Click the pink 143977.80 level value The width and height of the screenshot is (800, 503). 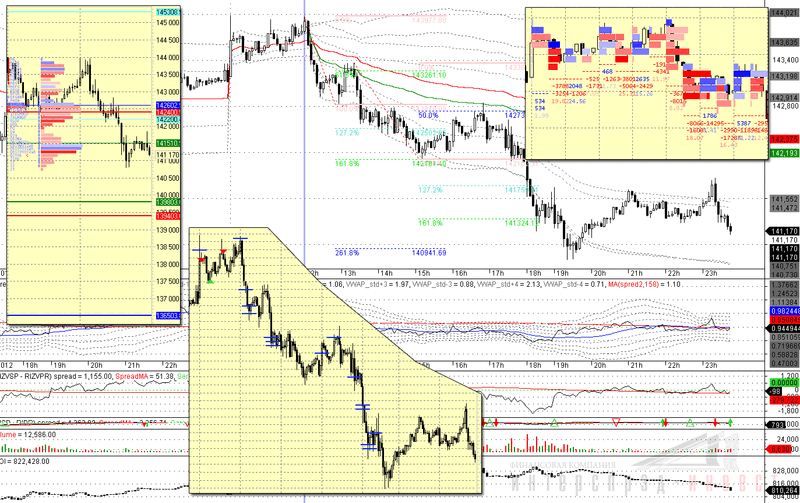(x=429, y=20)
